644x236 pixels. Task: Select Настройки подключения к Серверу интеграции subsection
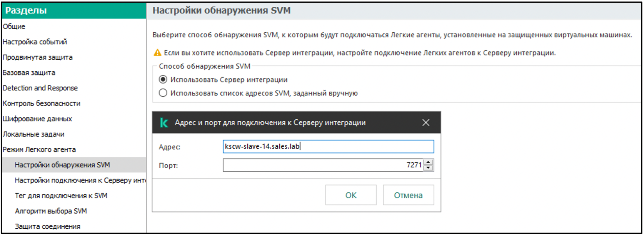80,180
